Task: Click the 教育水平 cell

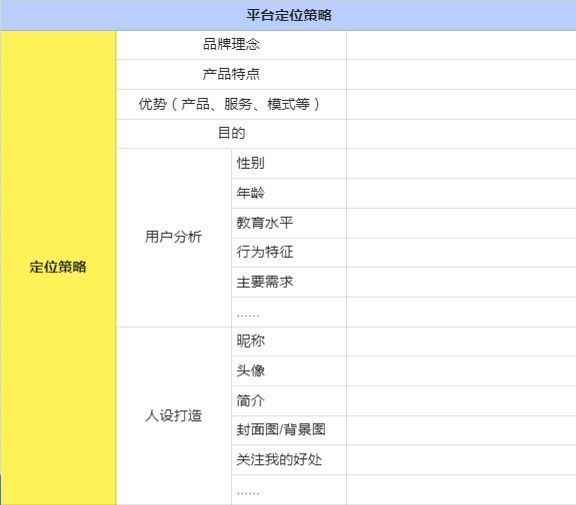Action: pos(289,223)
